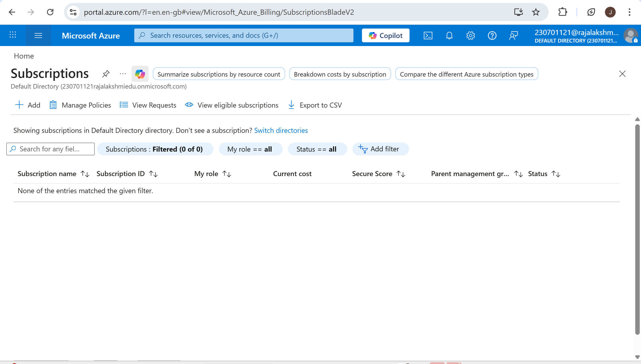The image size is (641, 364).
Task: Click the Copilot icon beside suggestions
Action: (x=140, y=74)
